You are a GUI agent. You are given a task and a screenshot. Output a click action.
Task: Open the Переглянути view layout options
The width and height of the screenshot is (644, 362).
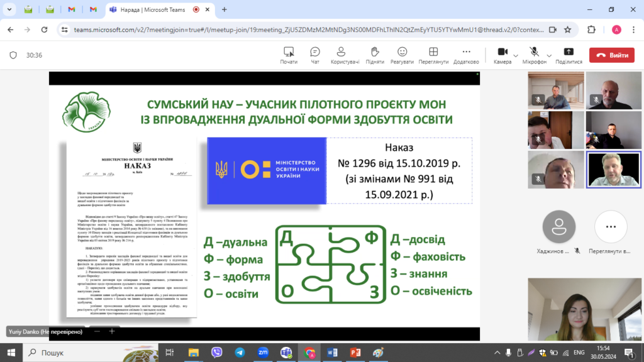433,55
